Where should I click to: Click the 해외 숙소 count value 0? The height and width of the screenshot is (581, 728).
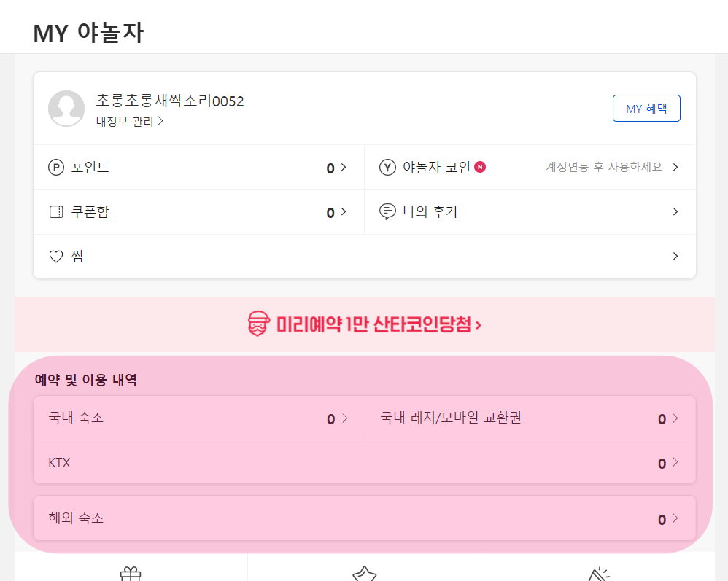(x=662, y=520)
